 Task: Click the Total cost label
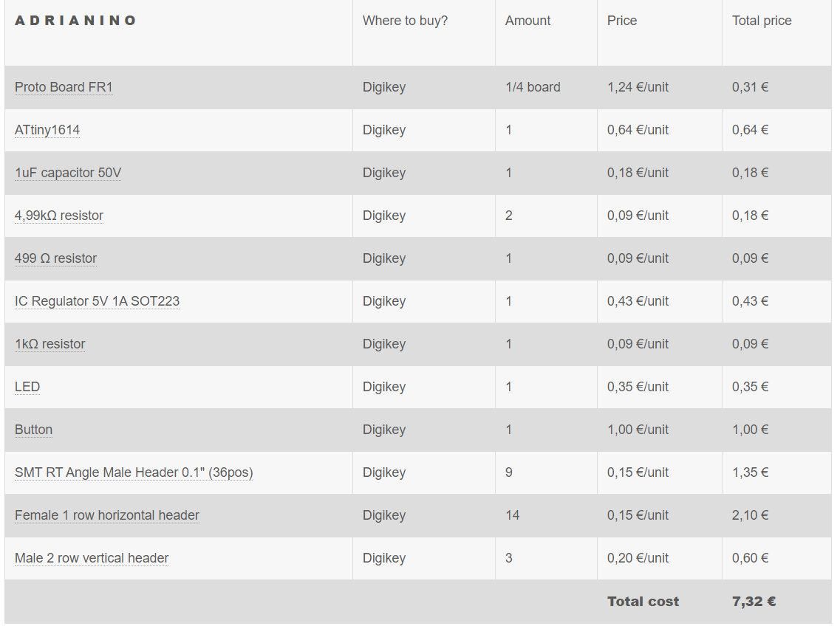(x=643, y=602)
